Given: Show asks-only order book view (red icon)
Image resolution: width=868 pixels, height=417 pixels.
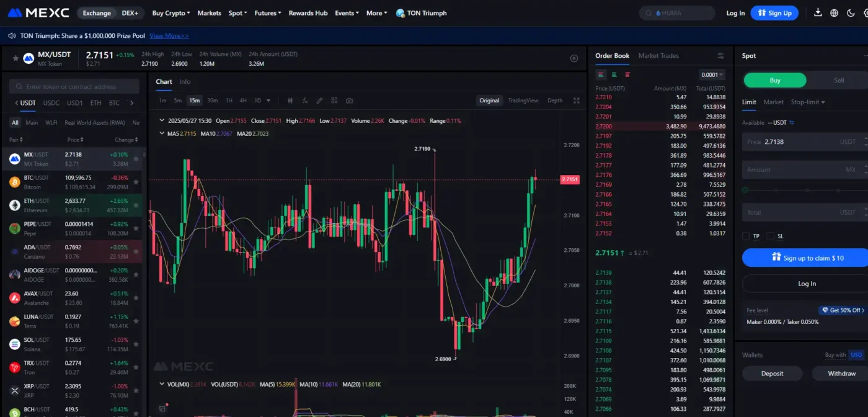Looking at the screenshot, I should coord(627,74).
